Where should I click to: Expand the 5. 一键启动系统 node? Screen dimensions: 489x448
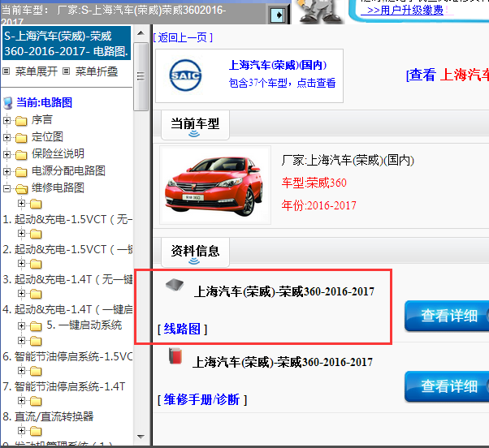point(21,326)
